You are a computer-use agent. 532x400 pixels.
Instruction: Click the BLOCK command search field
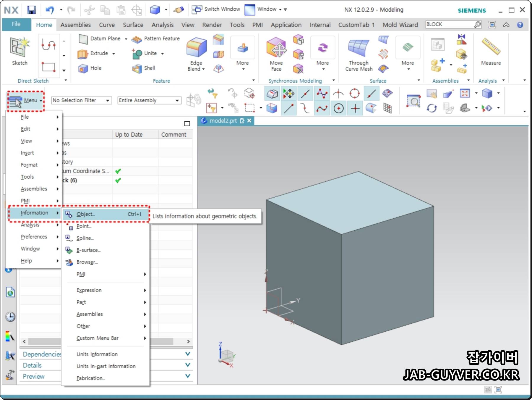click(450, 24)
